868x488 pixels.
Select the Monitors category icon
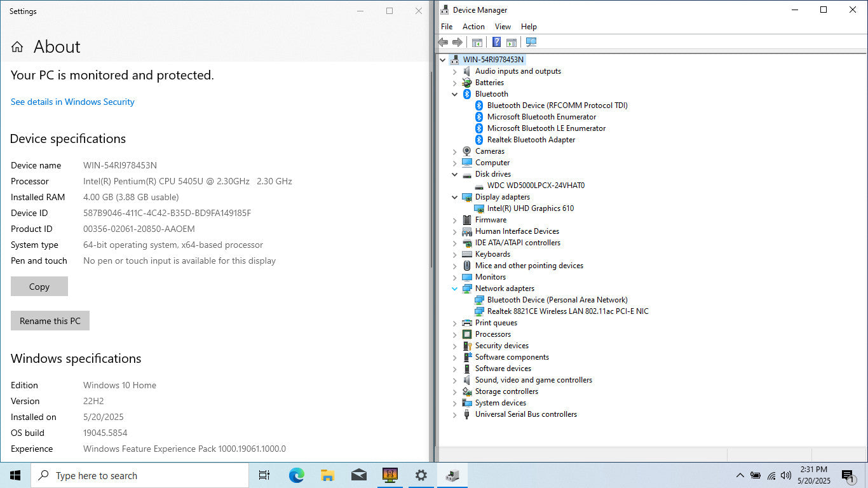click(467, 277)
